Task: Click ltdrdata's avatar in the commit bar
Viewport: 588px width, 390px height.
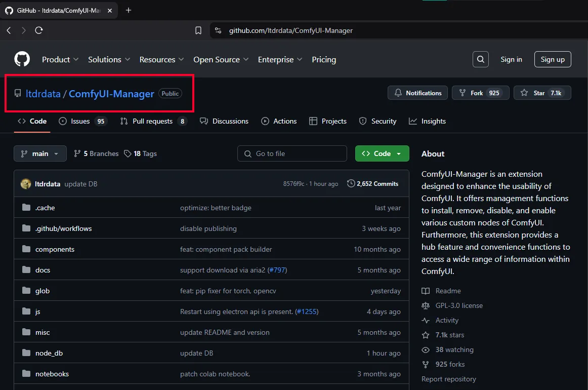Action: (x=26, y=184)
